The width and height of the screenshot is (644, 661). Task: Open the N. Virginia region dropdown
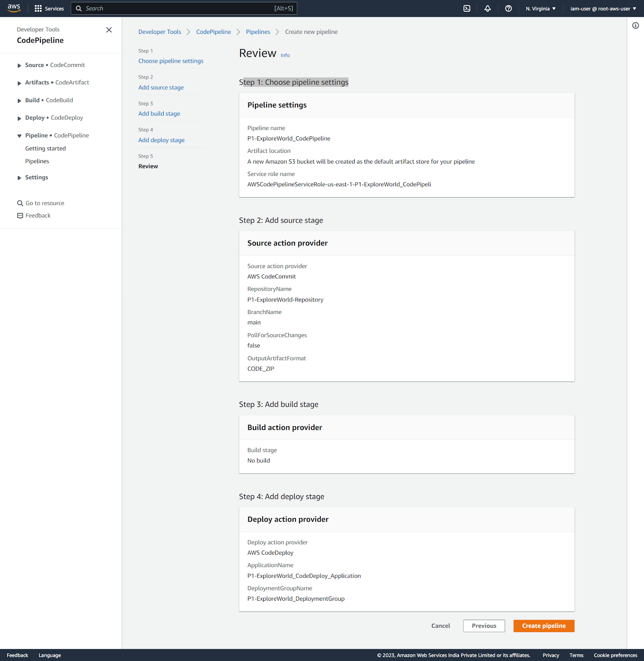(x=541, y=8)
